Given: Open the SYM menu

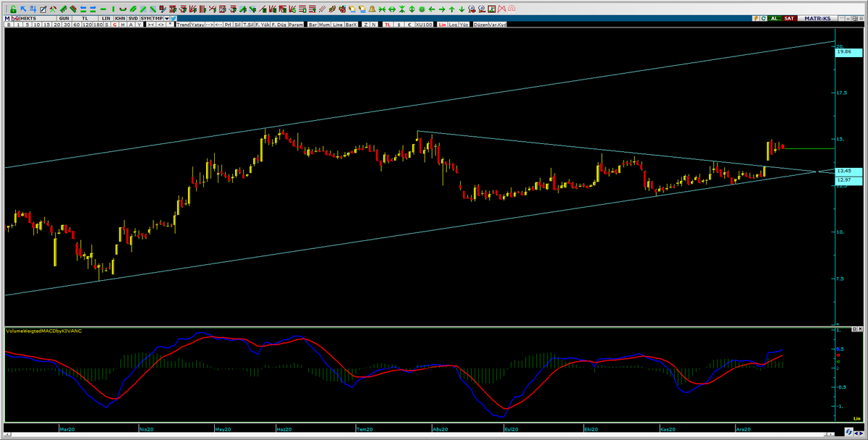Looking at the screenshot, I should [145, 18].
